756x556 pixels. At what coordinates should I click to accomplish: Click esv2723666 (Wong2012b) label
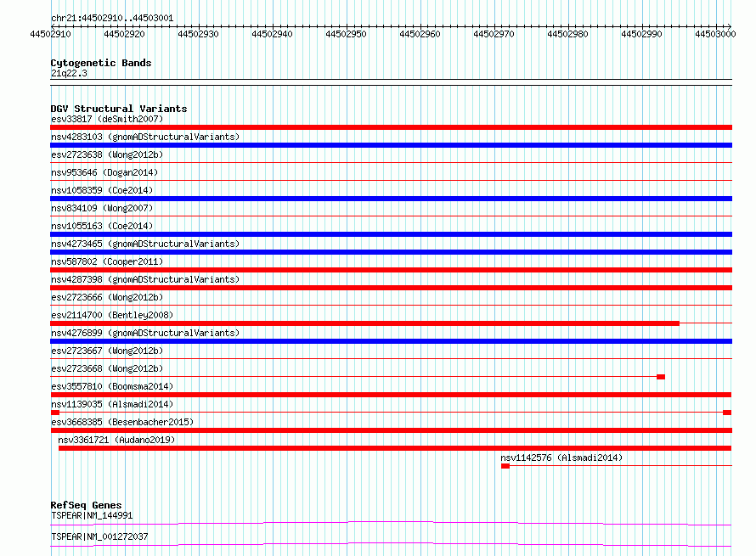[107, 297]
